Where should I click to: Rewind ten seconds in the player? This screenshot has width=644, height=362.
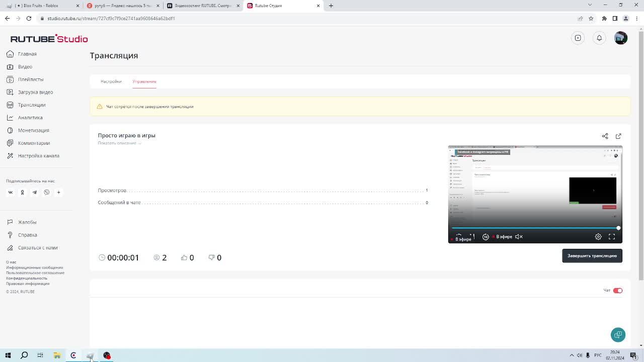click(486, 236)
